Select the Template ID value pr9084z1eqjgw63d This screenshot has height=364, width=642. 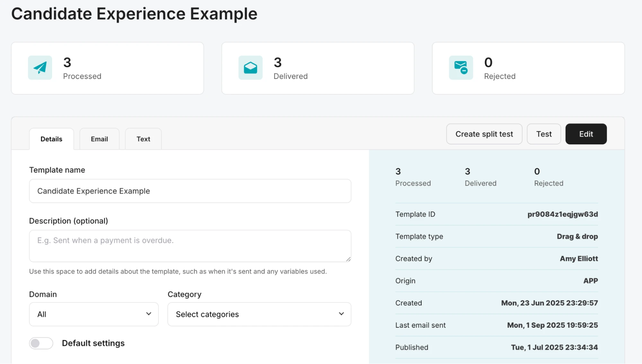click(x=562, y=214)
